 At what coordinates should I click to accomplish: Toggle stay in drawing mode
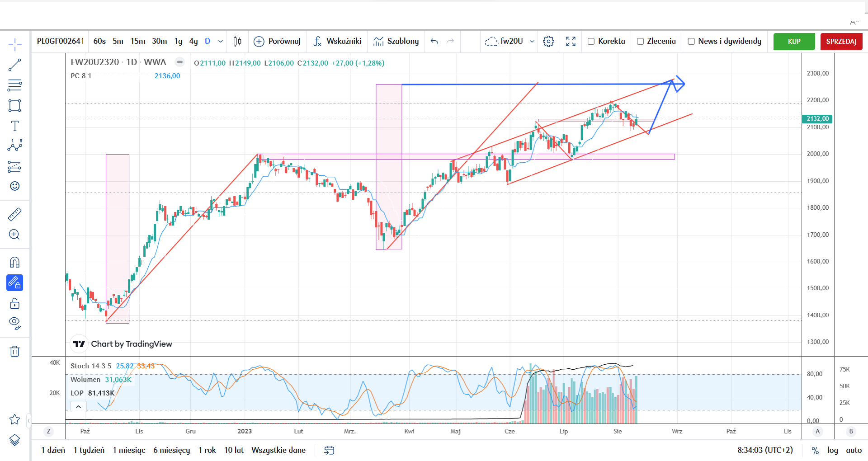(15, 283)
